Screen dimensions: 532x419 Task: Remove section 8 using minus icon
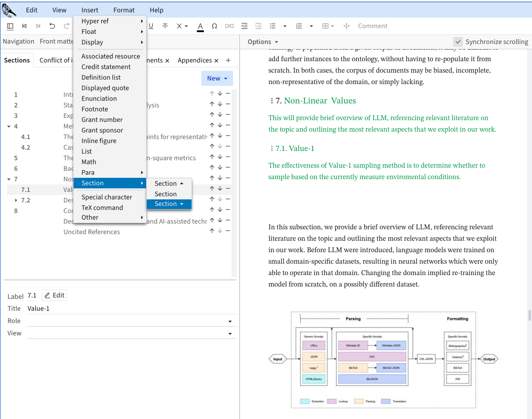tap(228, 209)
